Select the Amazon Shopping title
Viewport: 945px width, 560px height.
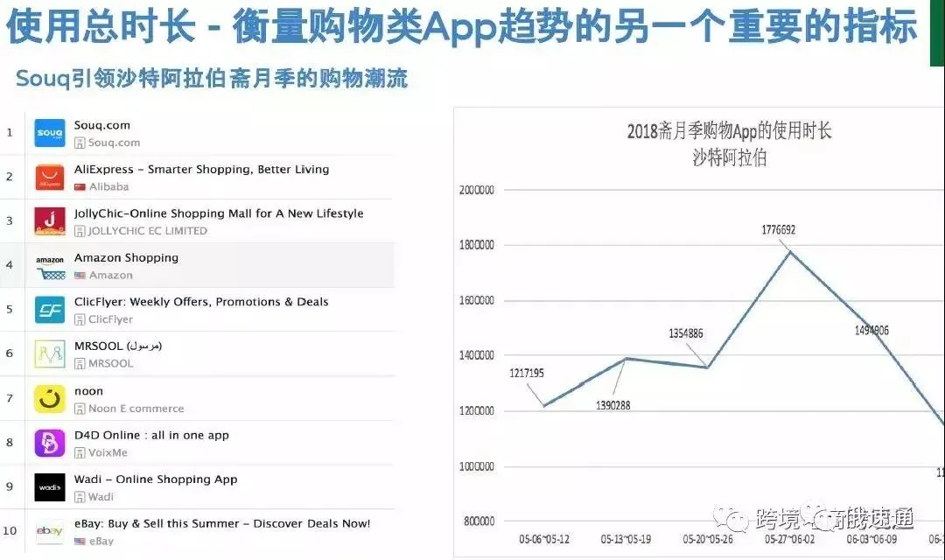click(x=126, y=258)
